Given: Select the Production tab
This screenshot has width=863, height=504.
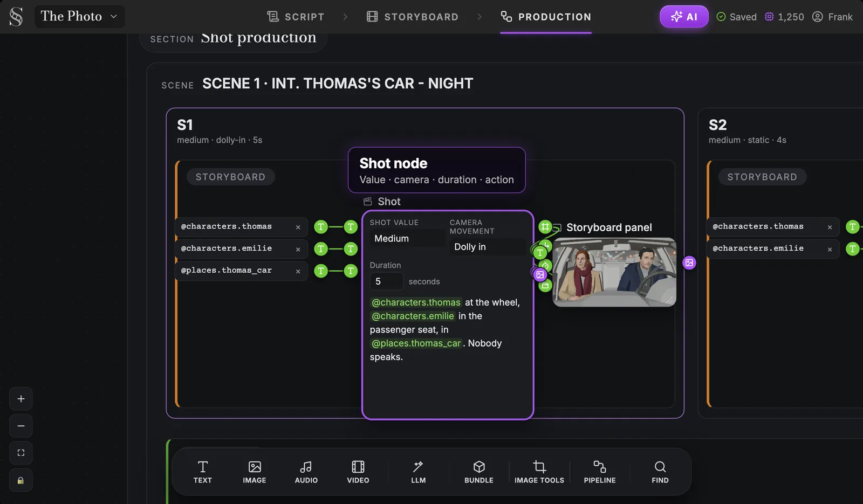Looking at the screenshot, I should (x=546, y=17).
